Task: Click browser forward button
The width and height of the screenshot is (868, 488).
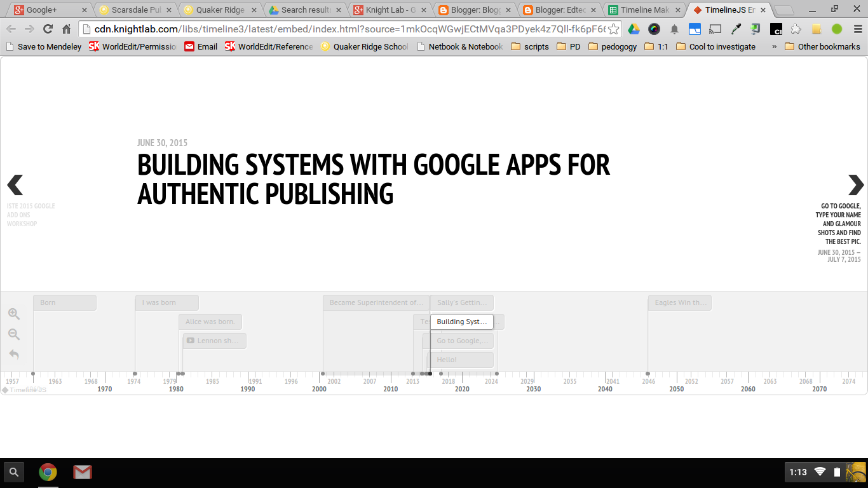Action: [x=29, y=29]
